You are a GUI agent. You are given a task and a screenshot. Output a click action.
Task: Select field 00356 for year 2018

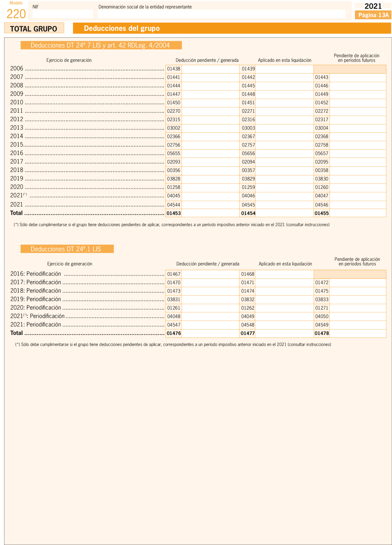coord(210,171)
